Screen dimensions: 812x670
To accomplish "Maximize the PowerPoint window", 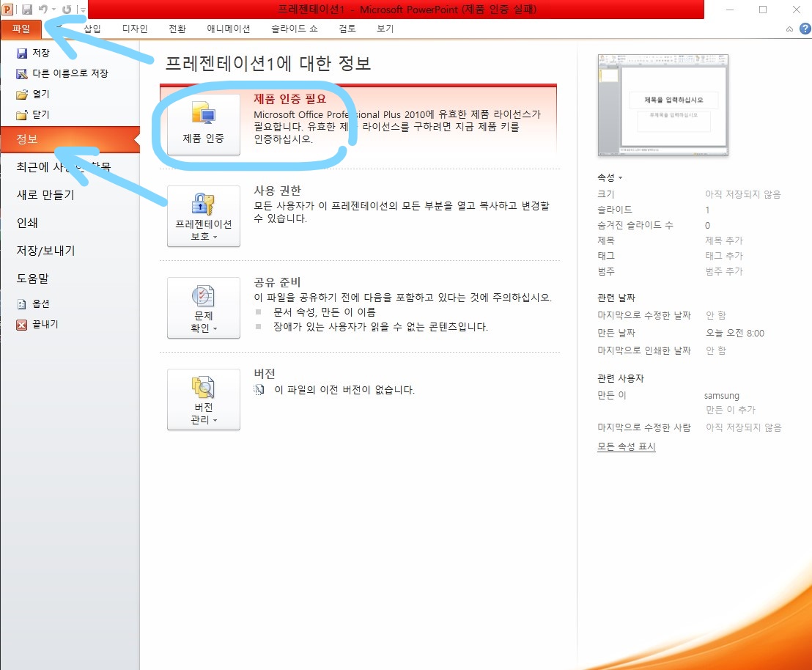I will 763,10.
